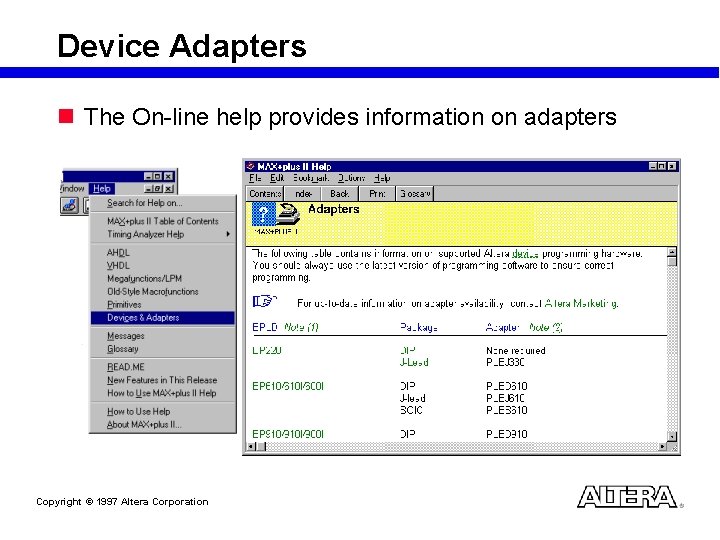Open READ.ME menu entry
This screenshot has height=540, width=720.
[x=125, y=367]
